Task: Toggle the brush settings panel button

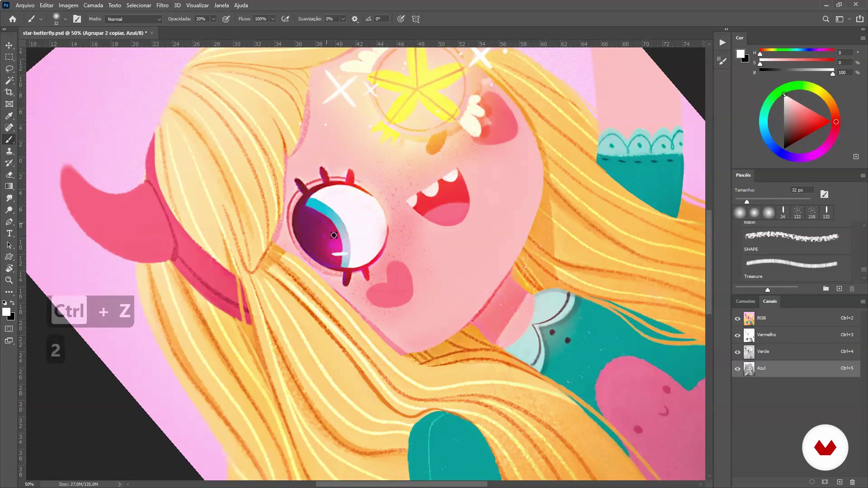Action: (x=77, y=19)
